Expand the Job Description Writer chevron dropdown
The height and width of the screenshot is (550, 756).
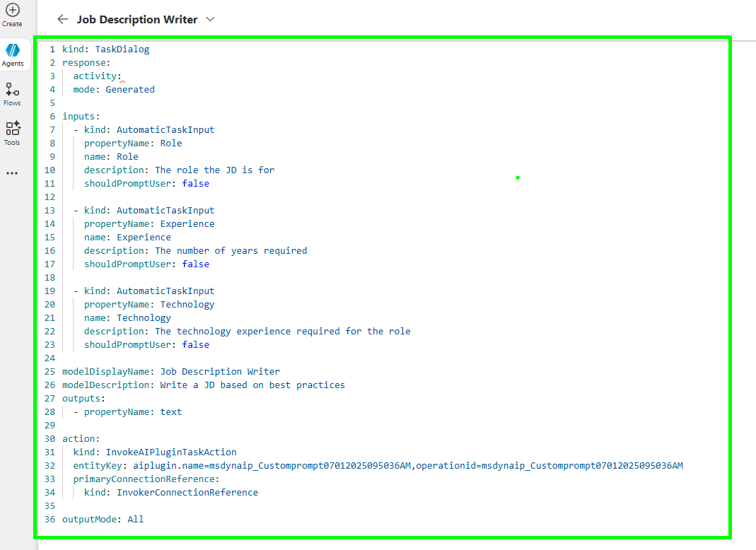point(210,20)
